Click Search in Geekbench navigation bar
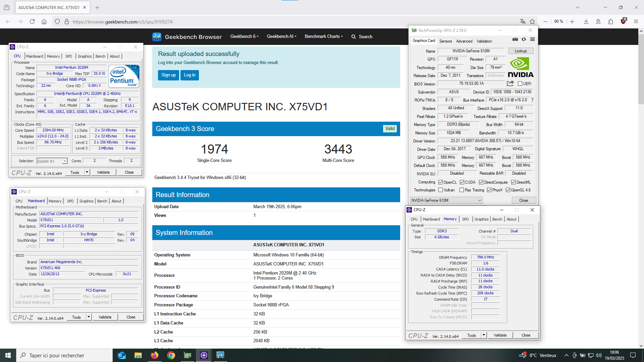 [x=362, y=37]
